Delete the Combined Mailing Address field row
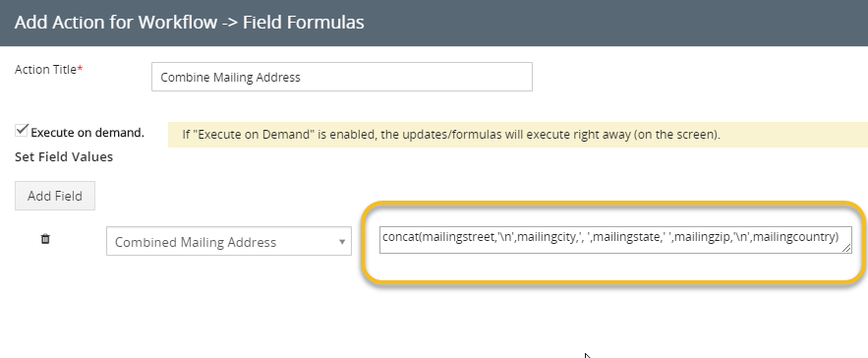Viewport: 868px width, 358px height. coord(45,239)
